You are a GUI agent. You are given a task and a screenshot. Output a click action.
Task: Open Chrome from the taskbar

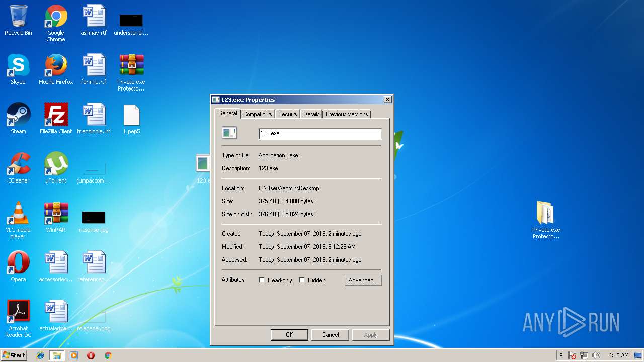click(x=108, y=355)
